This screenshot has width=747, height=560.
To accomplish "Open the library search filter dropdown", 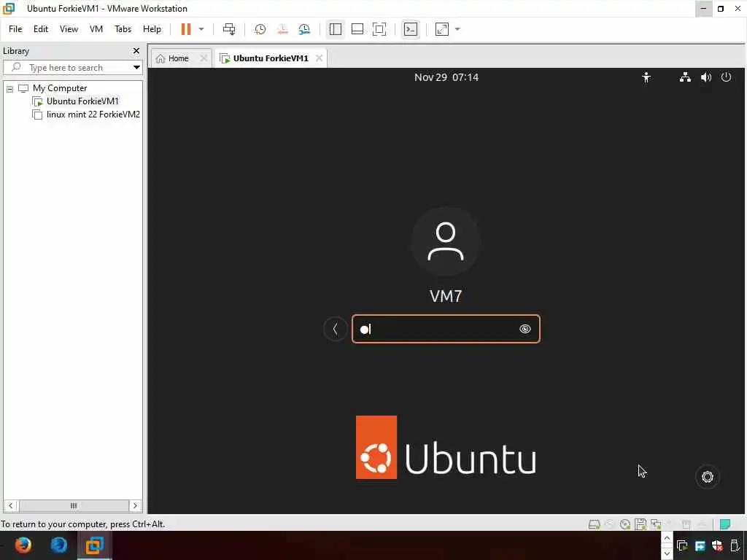I will [x=136, y=68].
